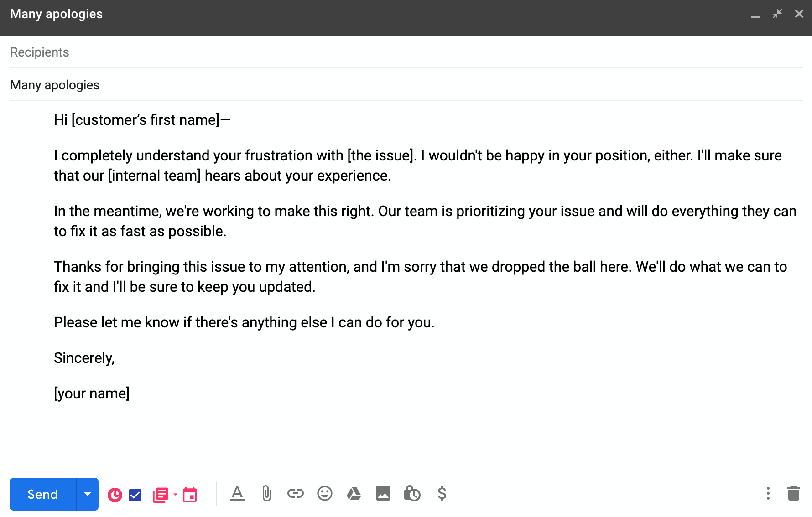Expand the Send button dropdown arrow

[88, 494]
